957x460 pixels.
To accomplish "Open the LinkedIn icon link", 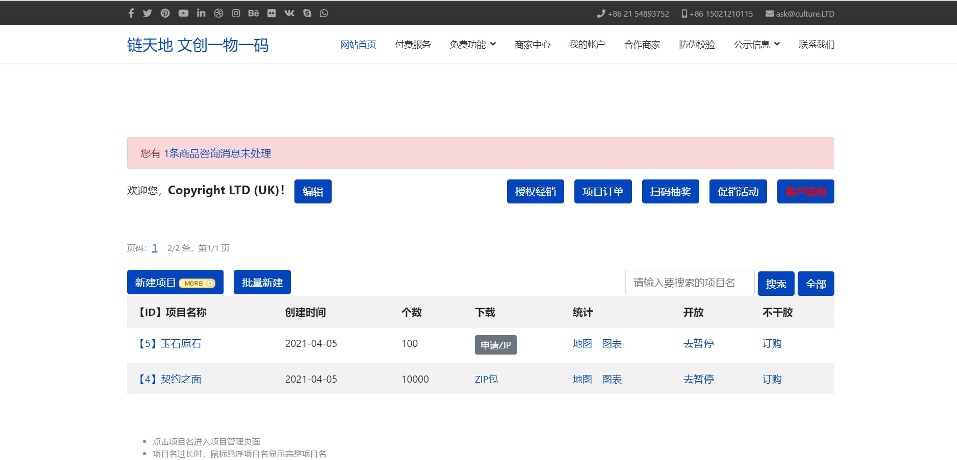I will click(x=201, y=13).
